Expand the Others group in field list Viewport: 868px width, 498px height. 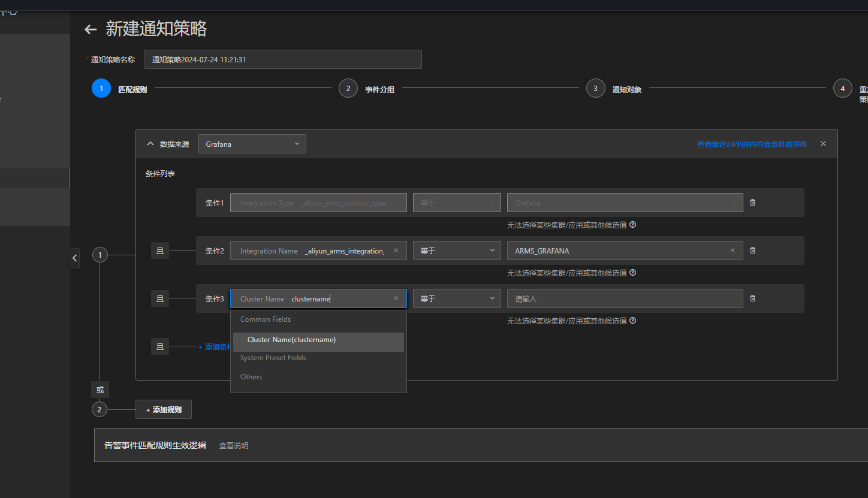[x=251, y=377]
